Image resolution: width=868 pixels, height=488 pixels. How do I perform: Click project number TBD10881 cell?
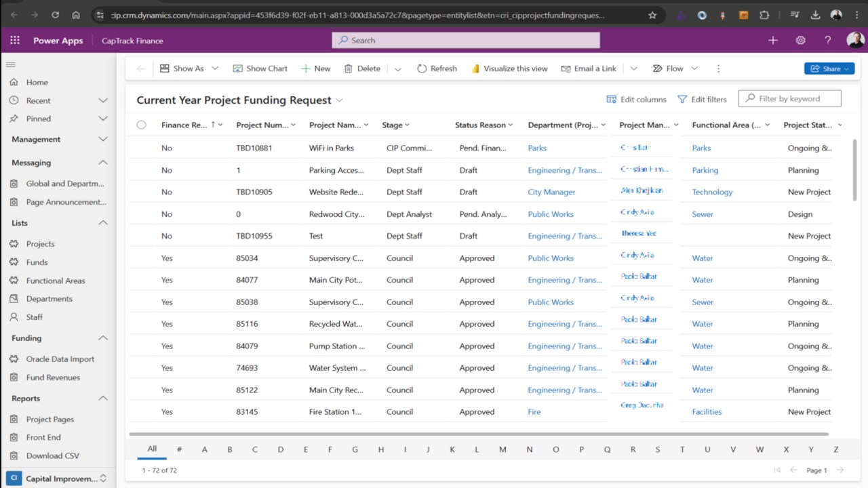(254, 148)
